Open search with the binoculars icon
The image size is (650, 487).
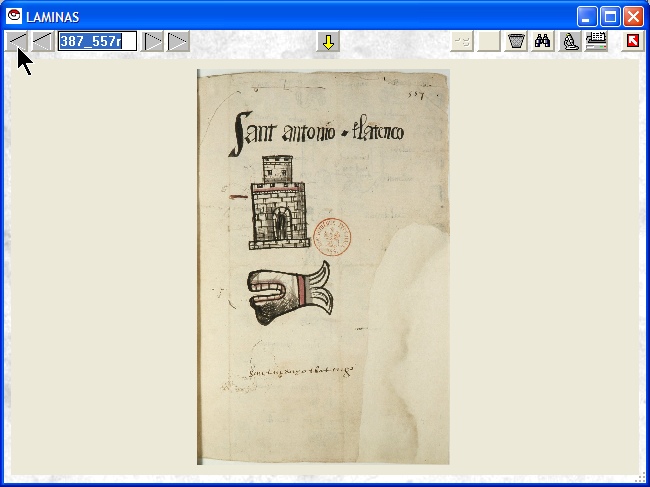[x=543, y=41]
